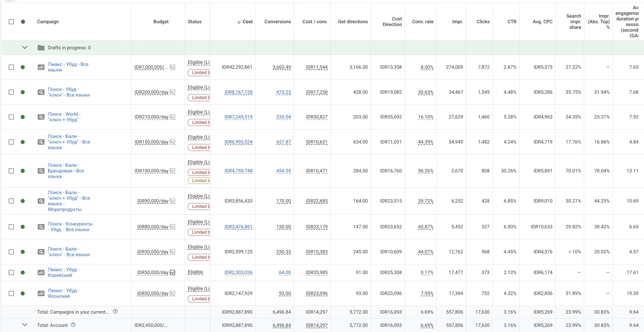This screenshot has height=332, width=644.
Task: Collapse the Drafts in progress chevron
Action: coord(25,48)
